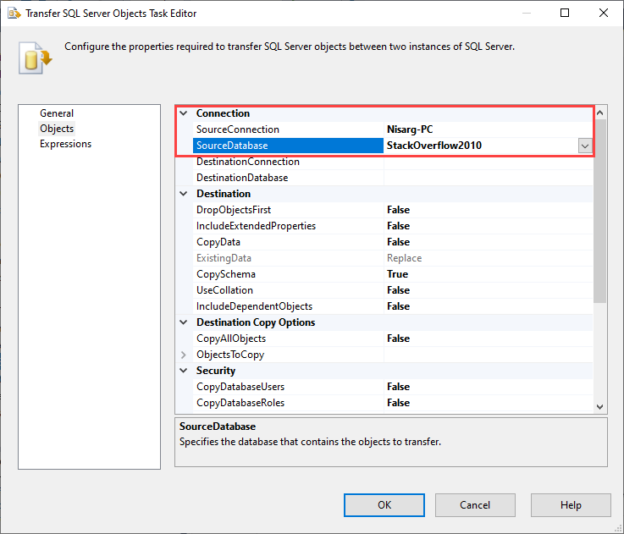Click the Nisarg-PC connection value
The height and width of the screenshot is (534, 624).
tap(410, 129)
